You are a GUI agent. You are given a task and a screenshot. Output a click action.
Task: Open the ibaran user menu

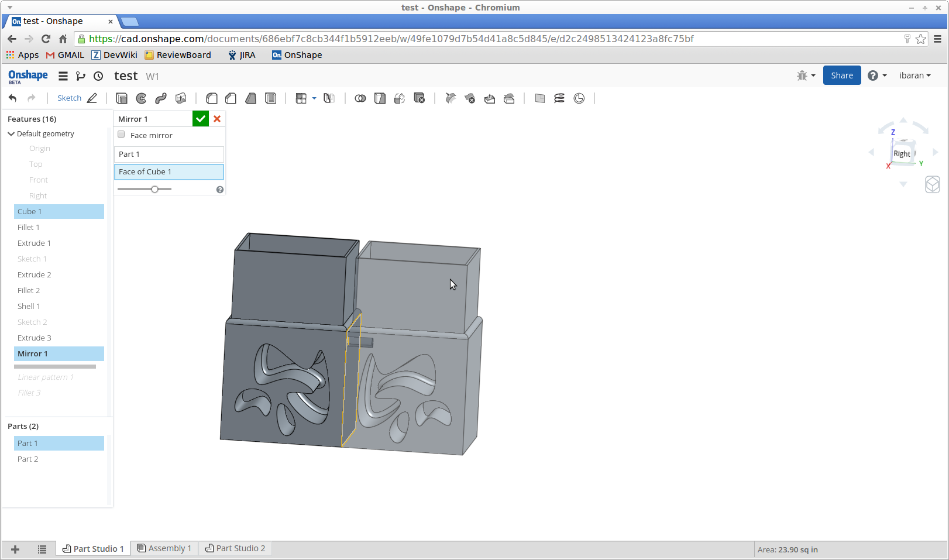(914, 75)
